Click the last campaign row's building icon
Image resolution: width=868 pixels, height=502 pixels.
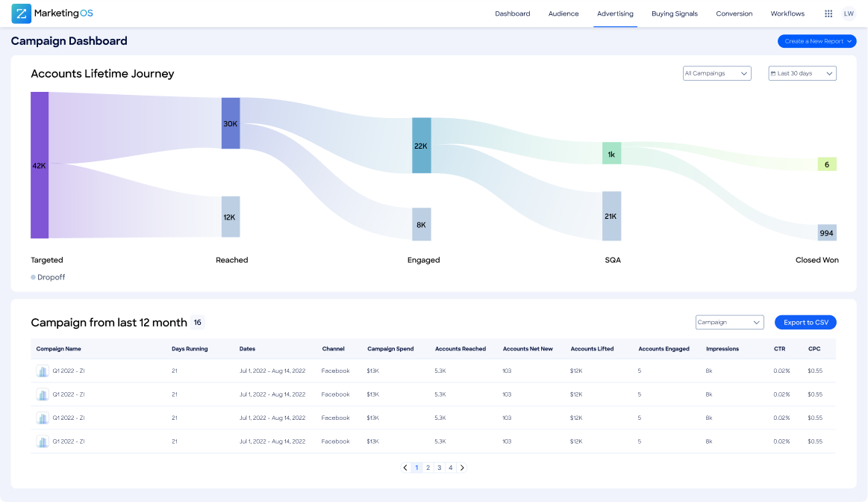pos(43,441)
